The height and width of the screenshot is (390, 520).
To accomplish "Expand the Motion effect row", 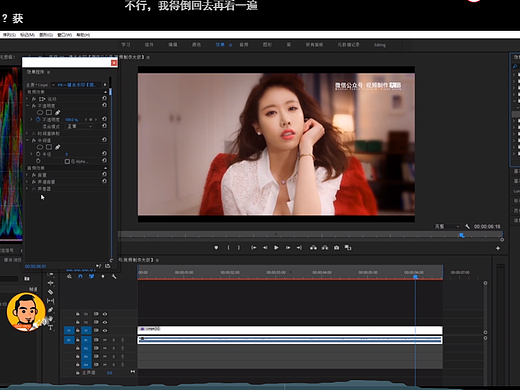I will [x=27, y=99].
